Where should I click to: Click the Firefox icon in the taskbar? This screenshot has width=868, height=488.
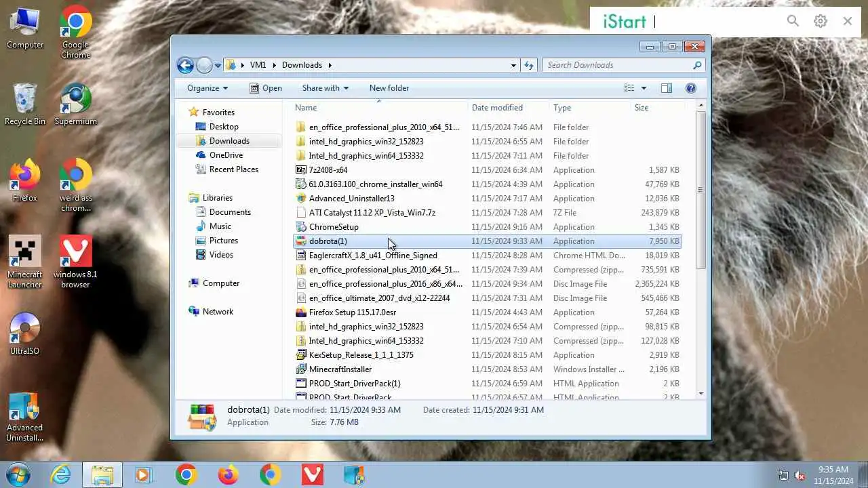(229, 474)
